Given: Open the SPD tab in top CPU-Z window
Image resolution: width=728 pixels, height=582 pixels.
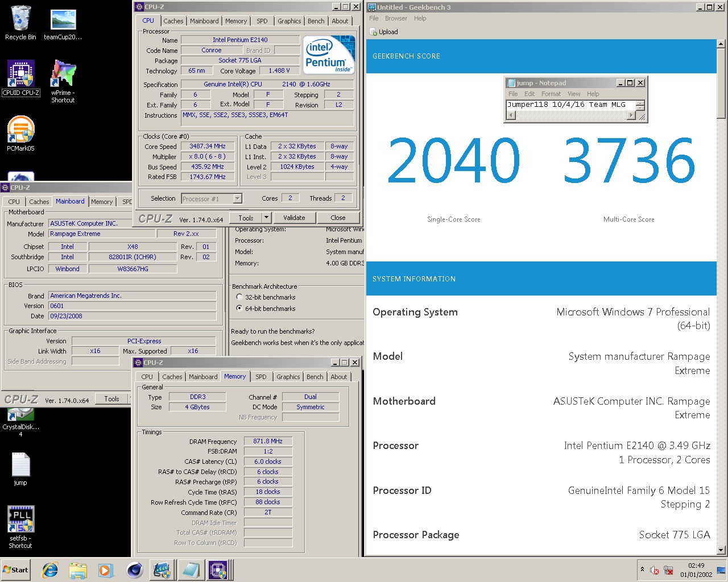Looking at the screenshot, I should point(262,21).
